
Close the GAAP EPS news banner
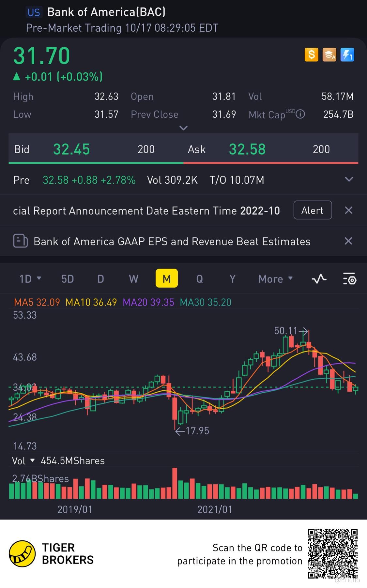[348, 241]
